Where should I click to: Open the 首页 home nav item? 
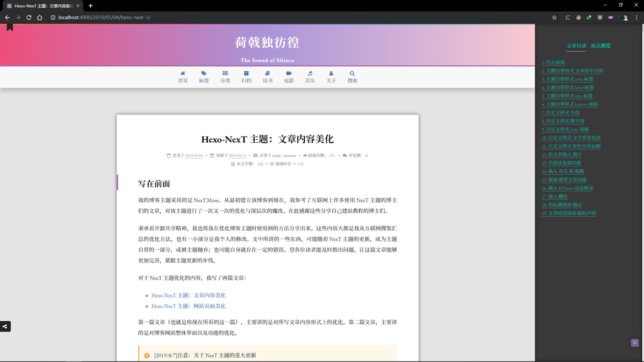pyautogui.click(x=183, y=77)
